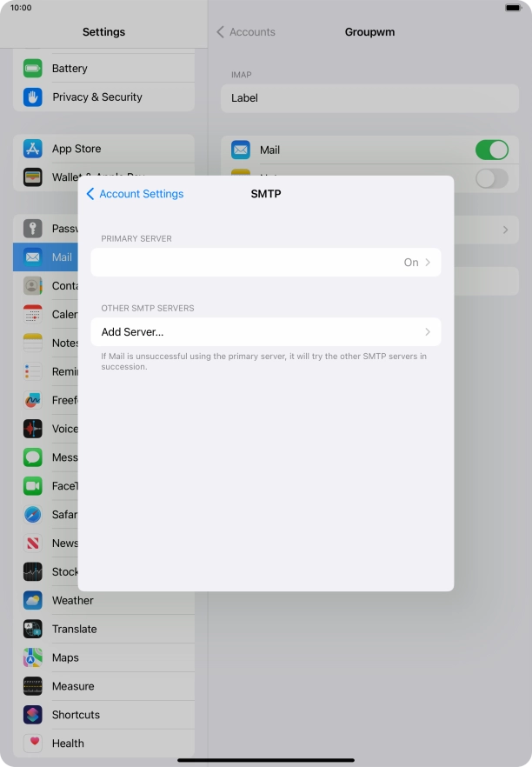Screen dimensions: 532x767
Task: Expand the primary server row chevron
Action: tap(428, 263)
